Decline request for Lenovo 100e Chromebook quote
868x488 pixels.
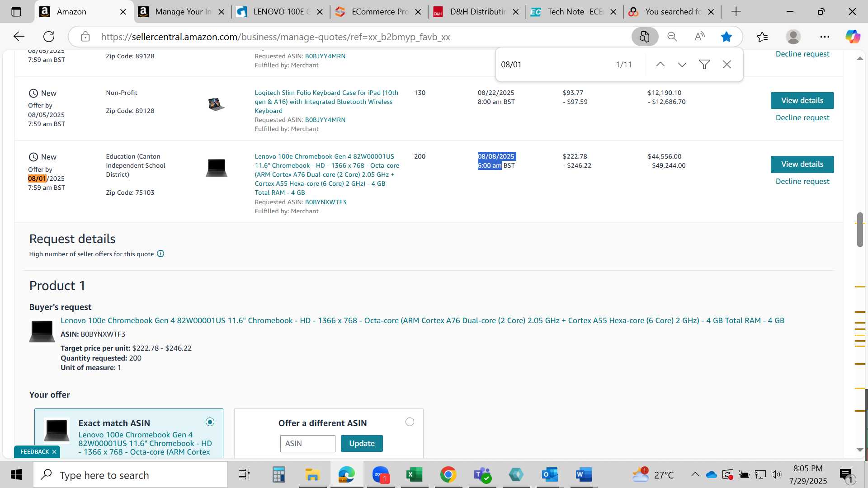point(802,181)
